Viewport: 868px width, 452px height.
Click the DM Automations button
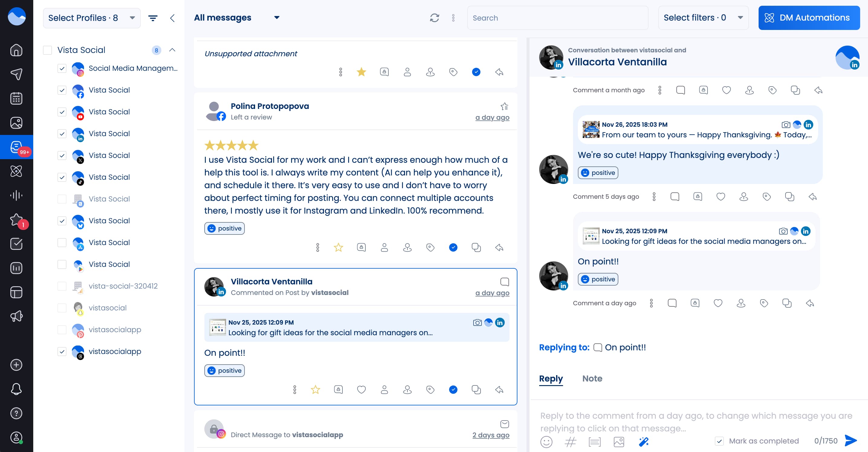(809, 18)
